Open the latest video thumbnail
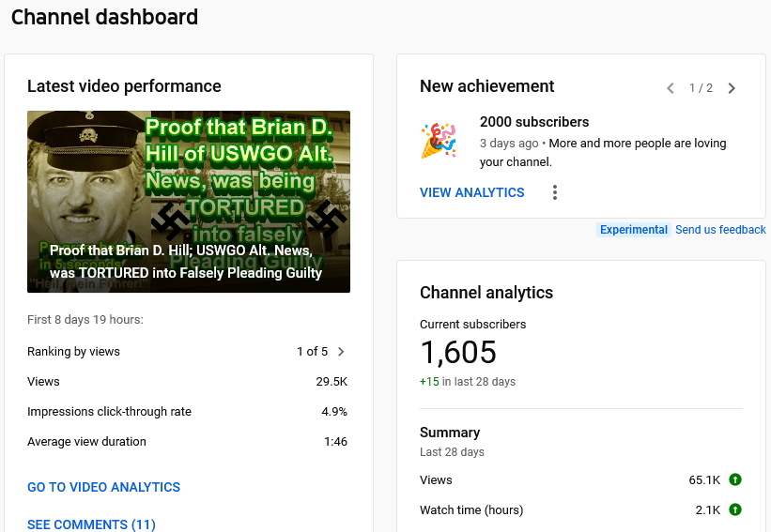 [x=189, y=202]
